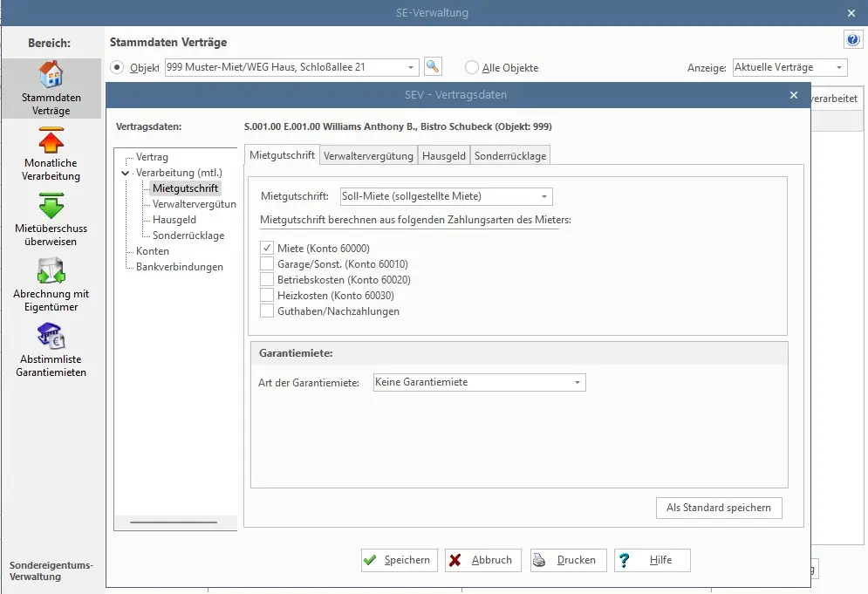Image resolution: width=868 pixels, height=594 pixels.
Task: Check Betriebskosten (Konto 60020) checkbox
Action: (267, 280)
